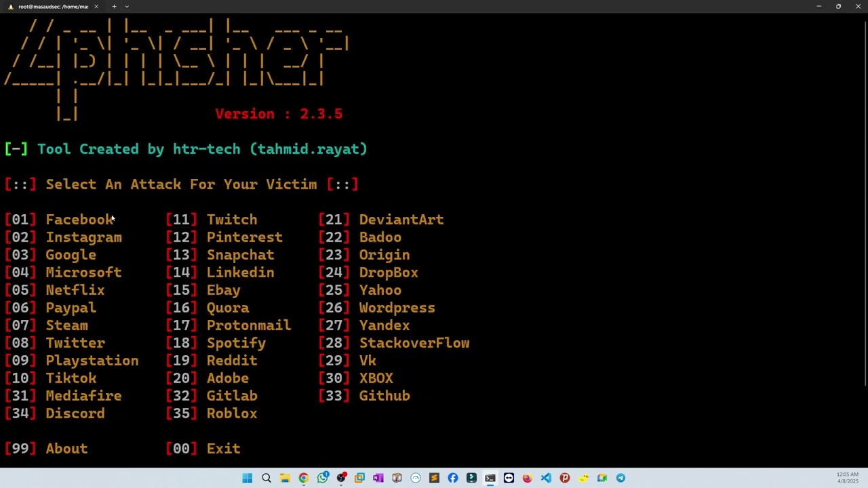This screenshot has height=488, width=868.
Task: Click the 'DropBox' option text
Action: pyautogui.click(x=389, y=272)
